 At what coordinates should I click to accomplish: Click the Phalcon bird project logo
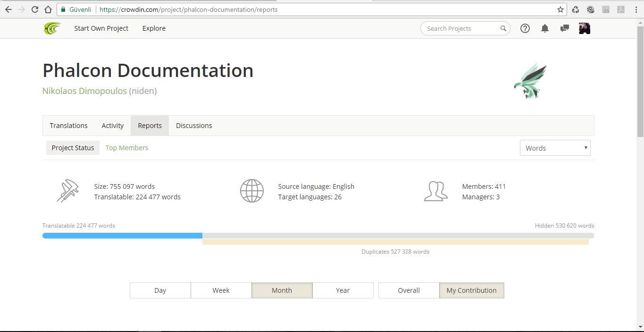530,81
